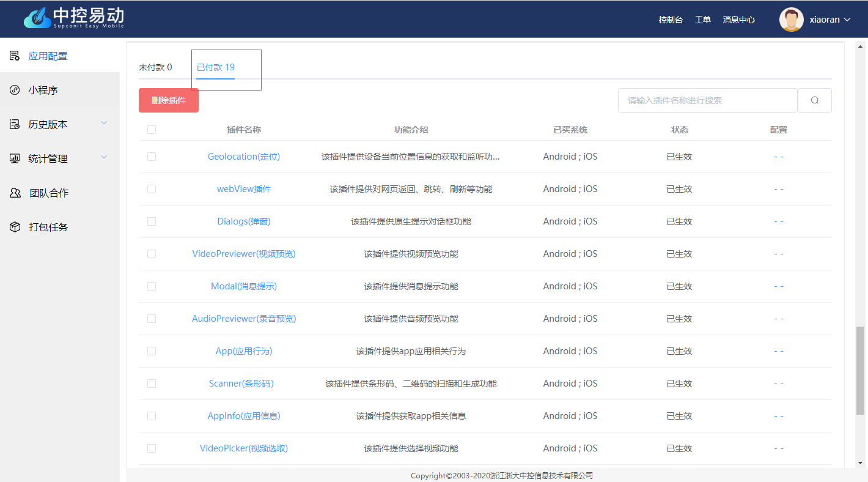Screen dimensions: 868x482
Task: Open the AudioPreviewer(录音预览) plugin link
Action: (x=244, y=319)
